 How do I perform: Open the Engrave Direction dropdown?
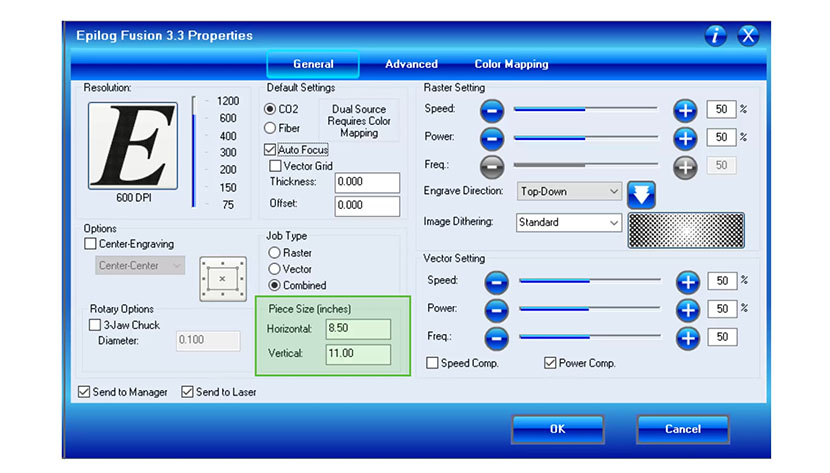click(x=570, y=190)
